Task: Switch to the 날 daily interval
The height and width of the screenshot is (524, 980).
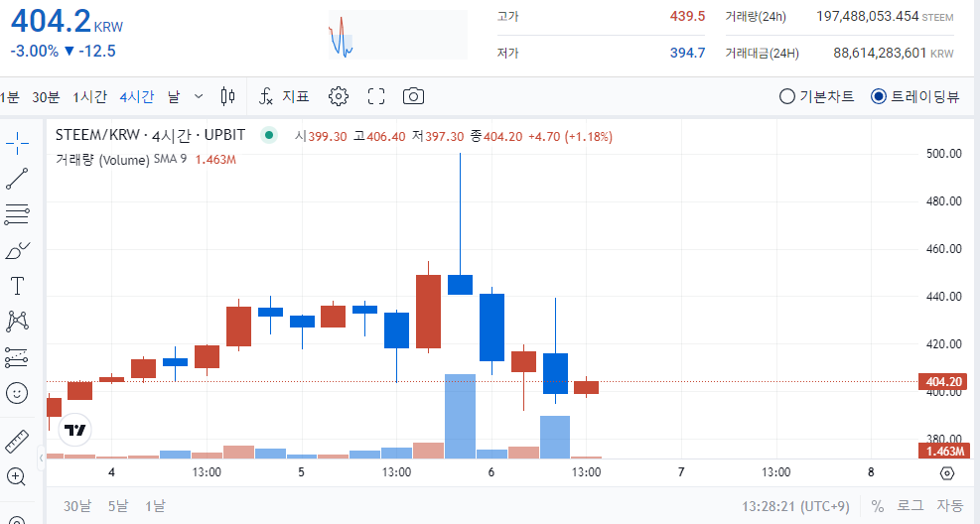Action: 174,97
